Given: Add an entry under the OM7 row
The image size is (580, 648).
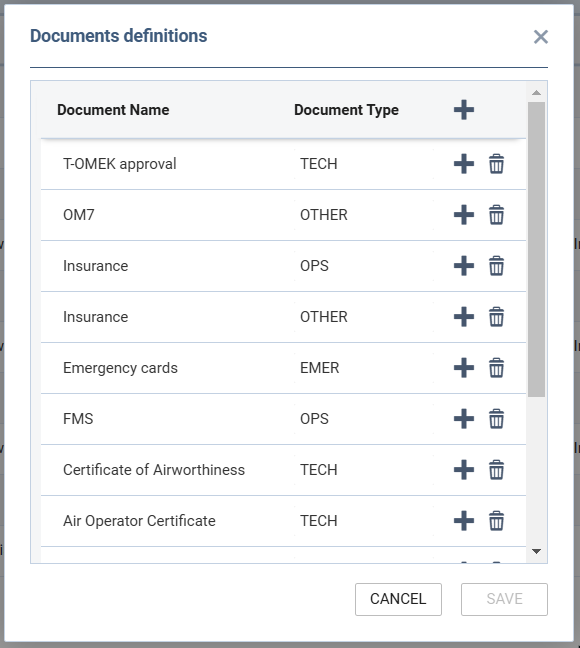Looking at the screenshot, I should tap(464, 215).
